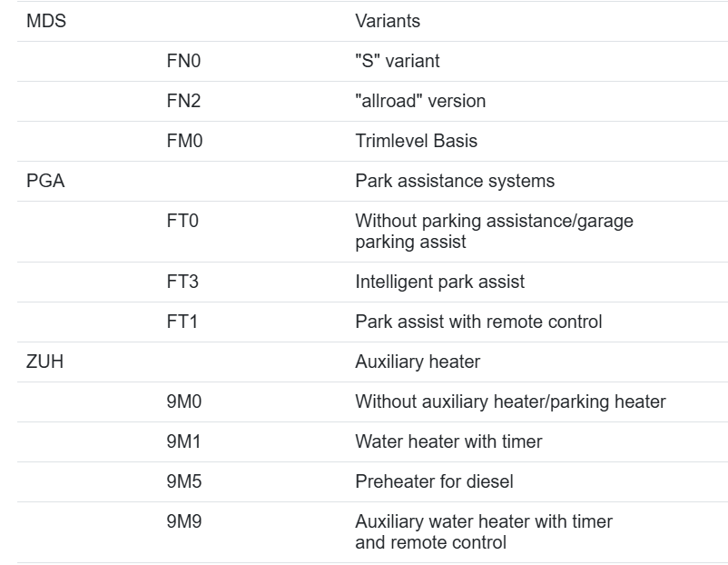
Task: Select the FT1 code cell
Action: click(182, 322)
